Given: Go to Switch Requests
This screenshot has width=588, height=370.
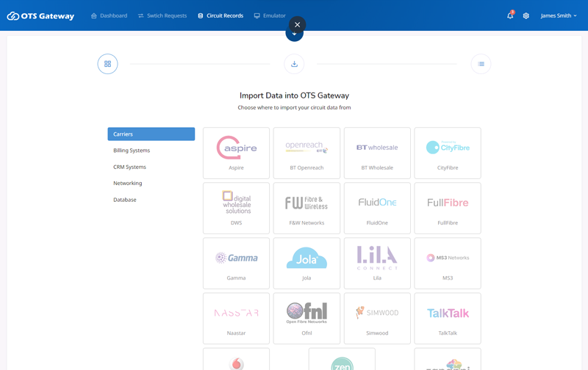Looking at the screenshot, I should point(162,15).
